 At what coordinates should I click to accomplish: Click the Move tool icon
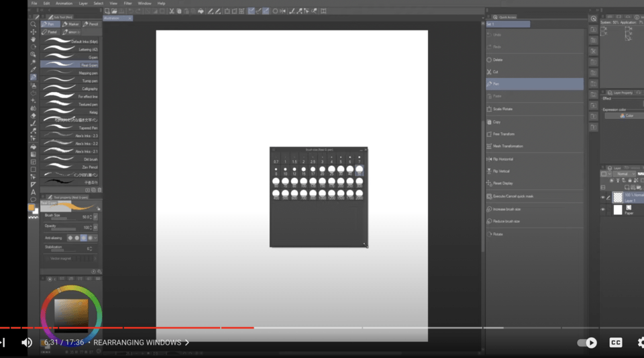point(33,32)
